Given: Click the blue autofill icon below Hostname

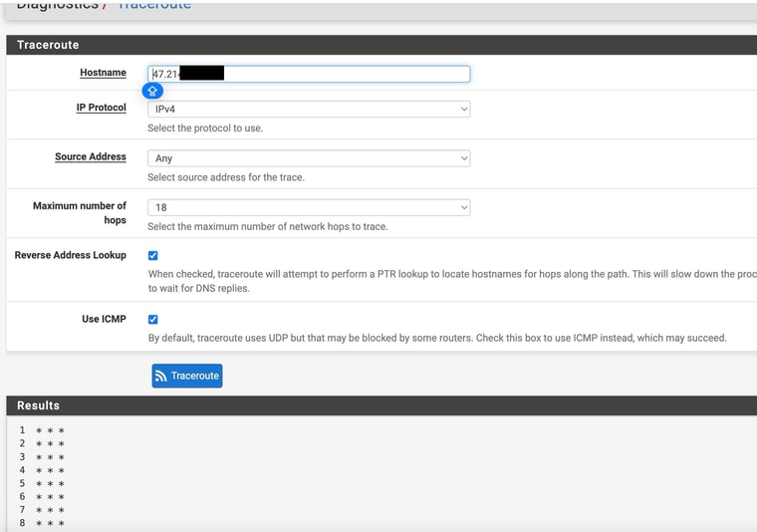Looking at the screenshot, I should point(152,91).
